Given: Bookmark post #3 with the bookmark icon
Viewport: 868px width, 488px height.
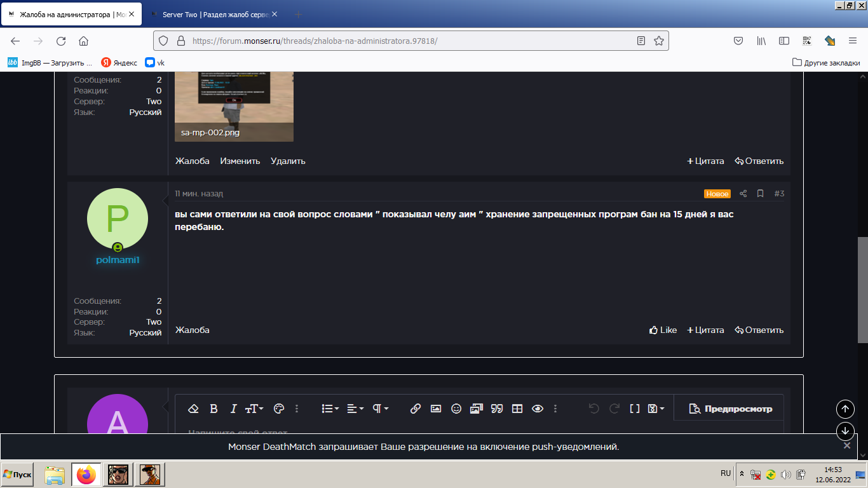Looking at the screenshot, I should (x=760, y=194).
